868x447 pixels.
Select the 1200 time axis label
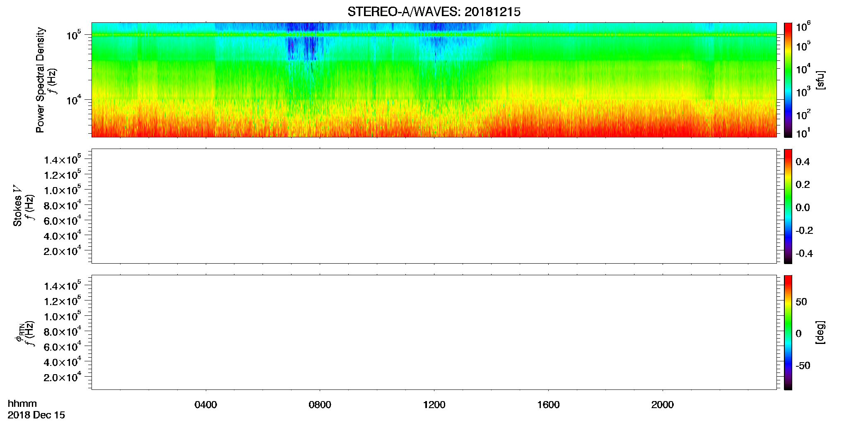[x=434, y=405]
